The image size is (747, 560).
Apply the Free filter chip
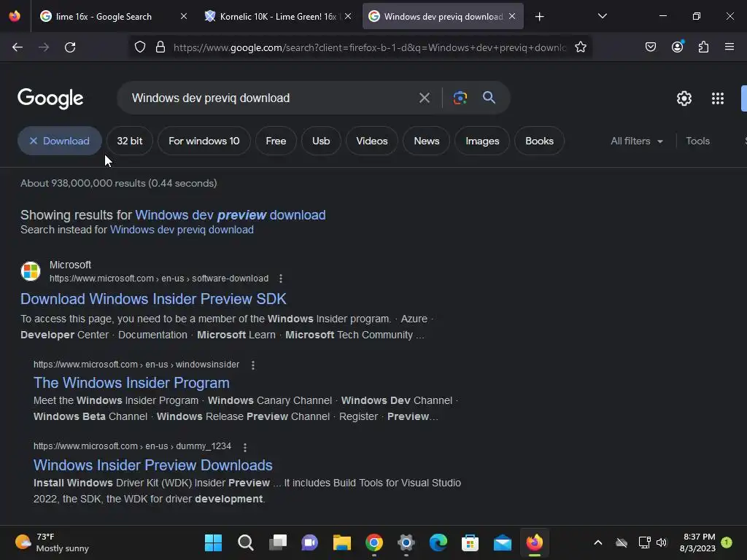coord(276,141)
